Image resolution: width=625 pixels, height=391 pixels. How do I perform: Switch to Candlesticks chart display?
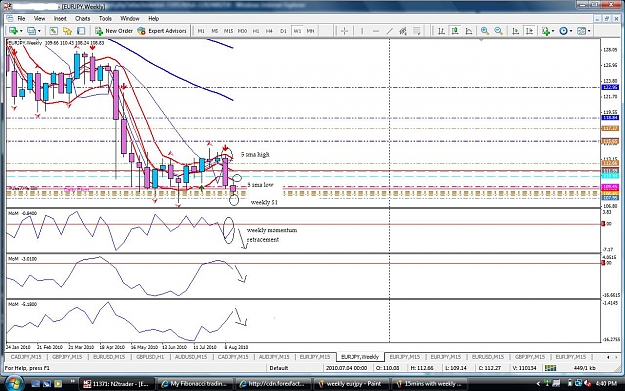pyautogui.click(x=455, y=31)
